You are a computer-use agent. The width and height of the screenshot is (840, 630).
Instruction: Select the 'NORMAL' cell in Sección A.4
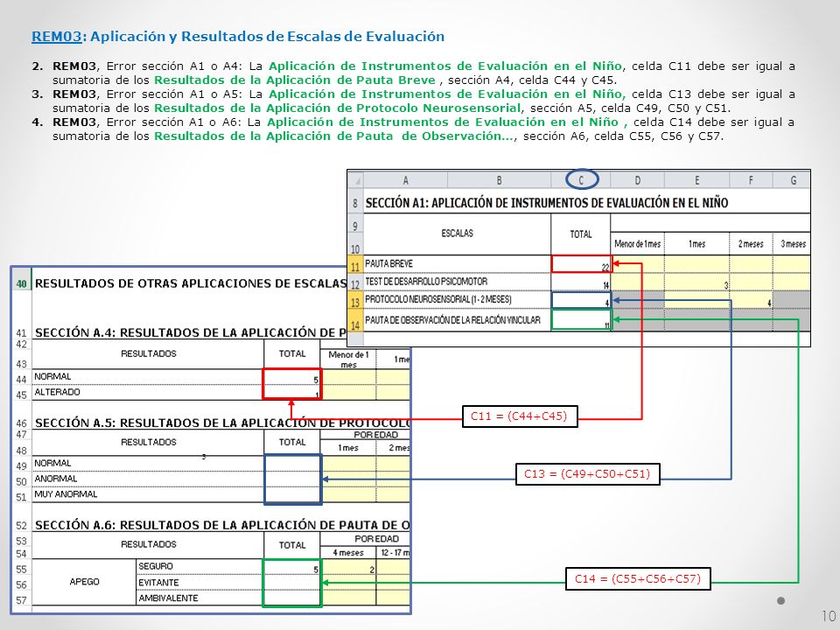point(148,377)
